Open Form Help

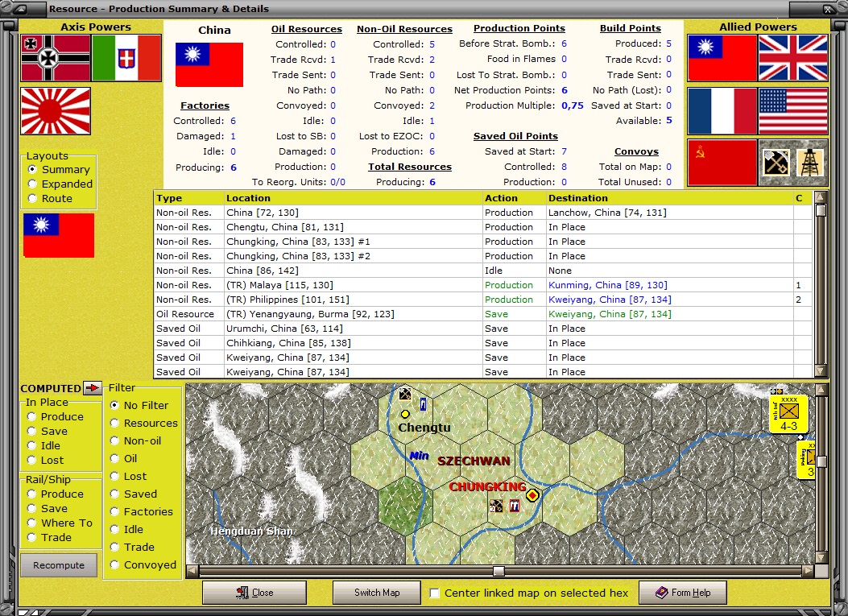(x=683, y=593)
